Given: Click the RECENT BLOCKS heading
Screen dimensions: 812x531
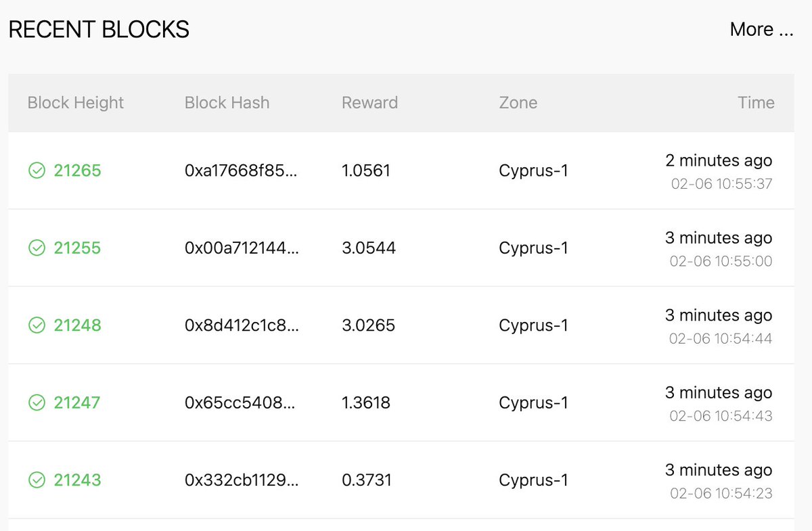Looking at the screenshot, I should pyautogui.click(x=99, y=30).
